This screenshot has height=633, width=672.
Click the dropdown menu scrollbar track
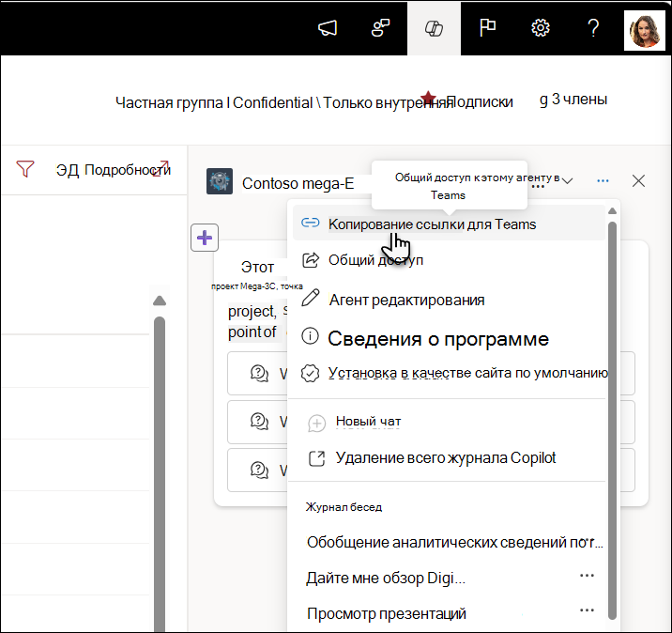click(x=612, y=421)
